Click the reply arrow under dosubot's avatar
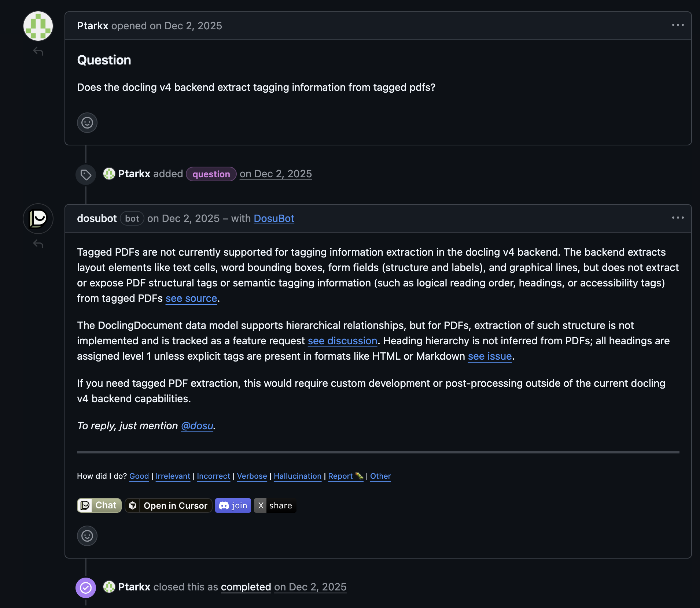Image resolution: width=700 pixels, height=608 pixels. (x=38, y=244)
